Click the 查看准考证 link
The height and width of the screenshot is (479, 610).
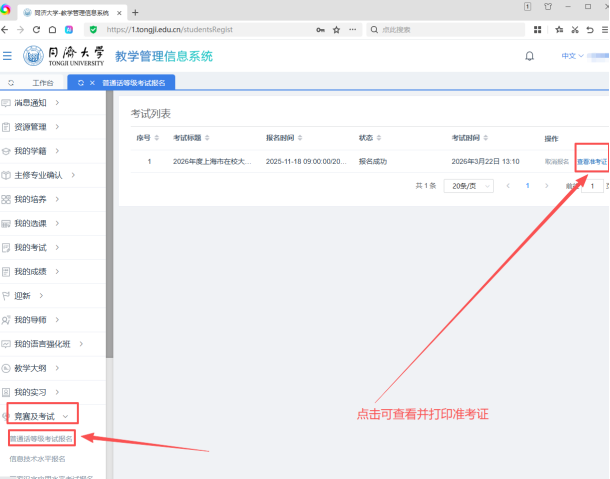pyautogui.click(x=592, y=161)
